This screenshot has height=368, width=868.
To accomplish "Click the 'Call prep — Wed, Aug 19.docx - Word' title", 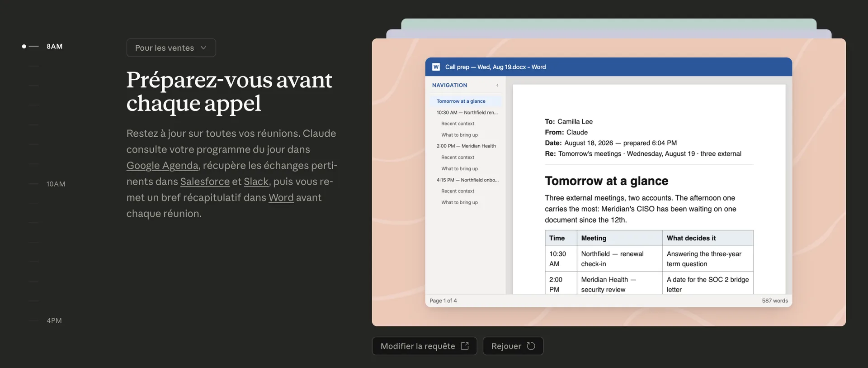I will pos(495,67).
